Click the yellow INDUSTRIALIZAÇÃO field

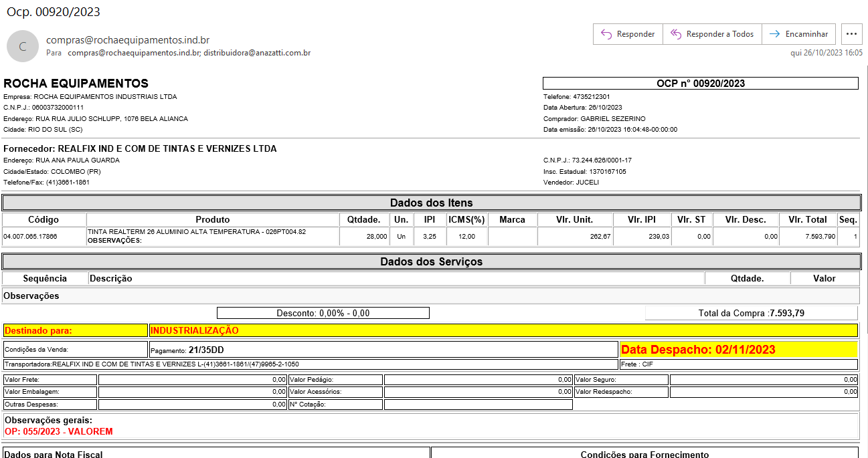coord(503,330)
